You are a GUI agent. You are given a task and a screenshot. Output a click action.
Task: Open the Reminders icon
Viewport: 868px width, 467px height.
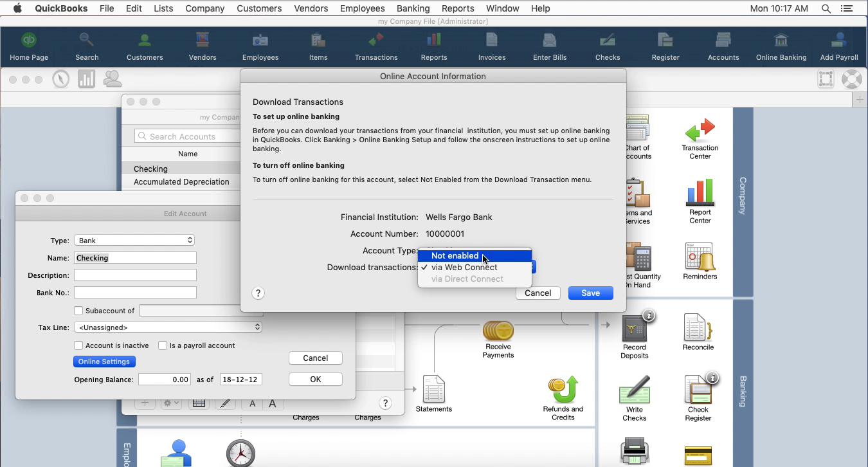pyautogui.click(x=700, y=261)
